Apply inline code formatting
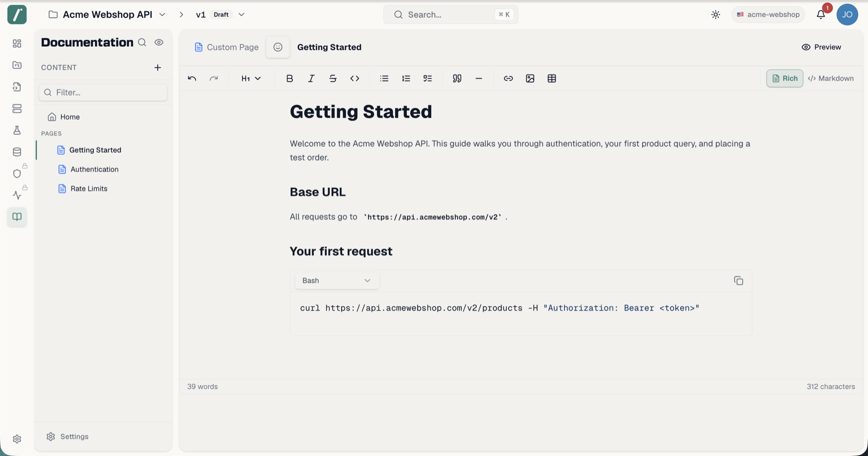Viewport: 868px width, 456px height. [355, 79]
